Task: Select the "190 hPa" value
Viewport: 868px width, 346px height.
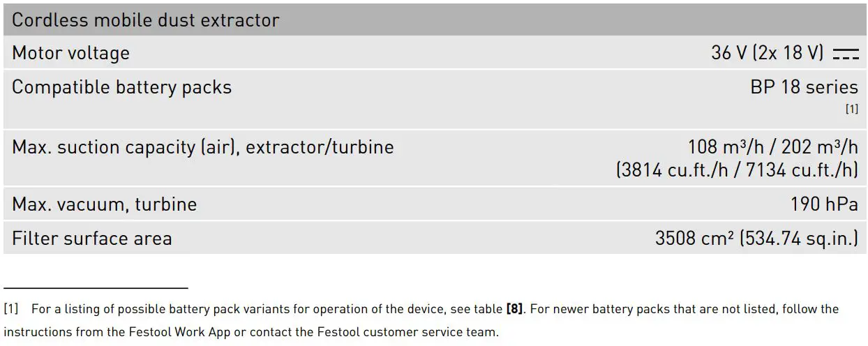Action: 824,204
